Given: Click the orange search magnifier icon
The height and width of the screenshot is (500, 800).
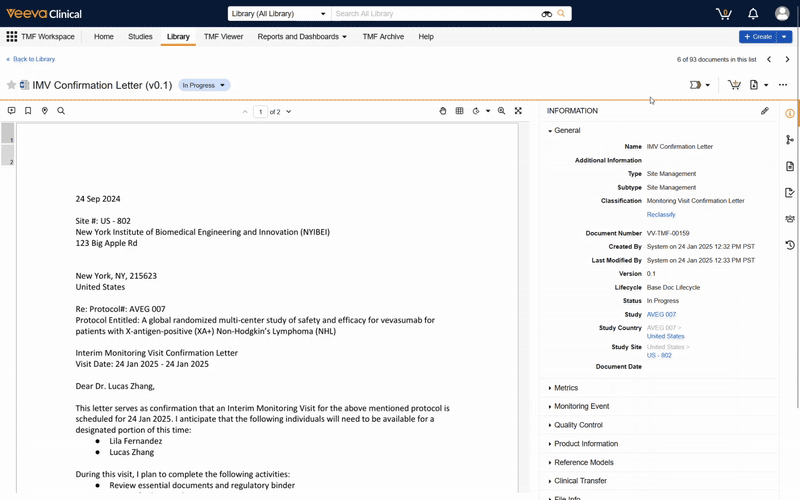Looking at the screenshot, I should coord(561,14).
